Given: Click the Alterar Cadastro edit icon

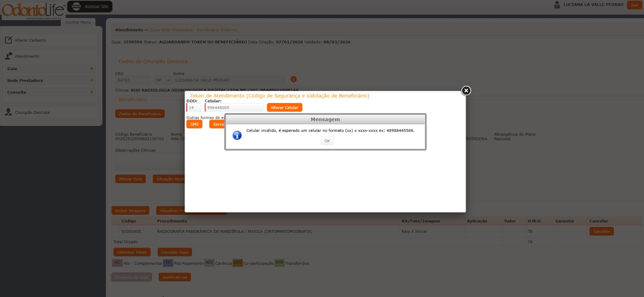Looking at the screenshot, I should tap(8, 40).
